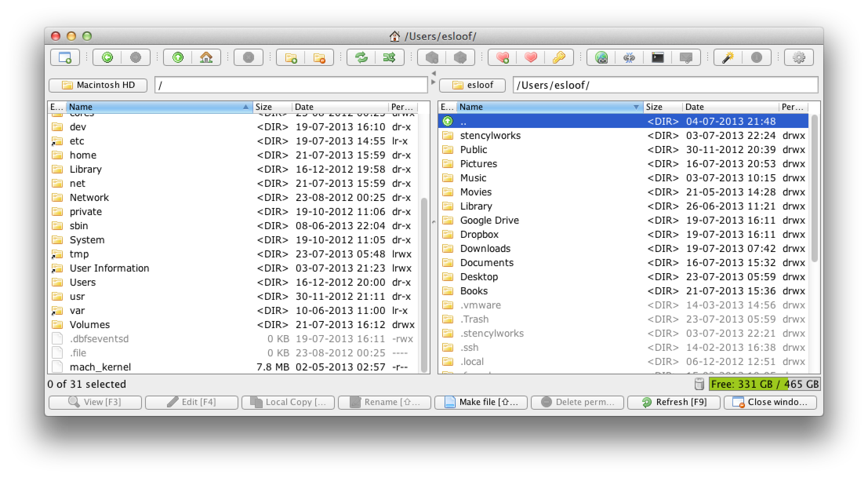
Task: Sort right panel by Date column
Action: (x=731, y=107)
